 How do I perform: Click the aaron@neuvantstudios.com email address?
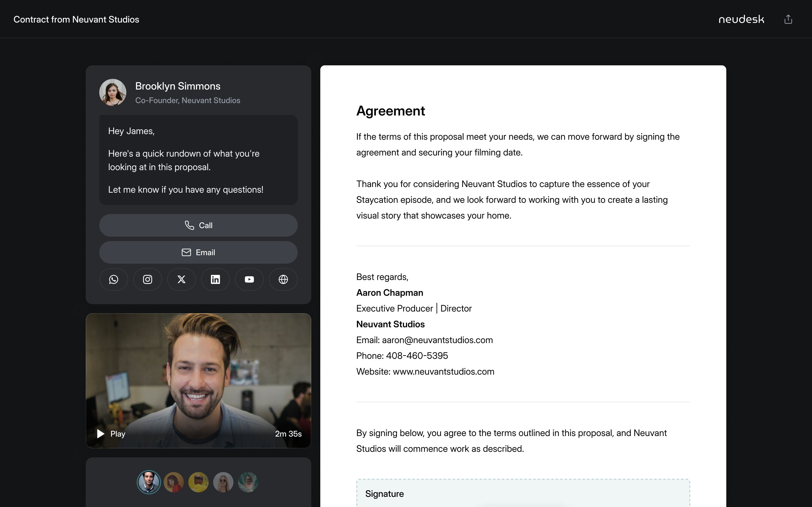tap(437, 340)
